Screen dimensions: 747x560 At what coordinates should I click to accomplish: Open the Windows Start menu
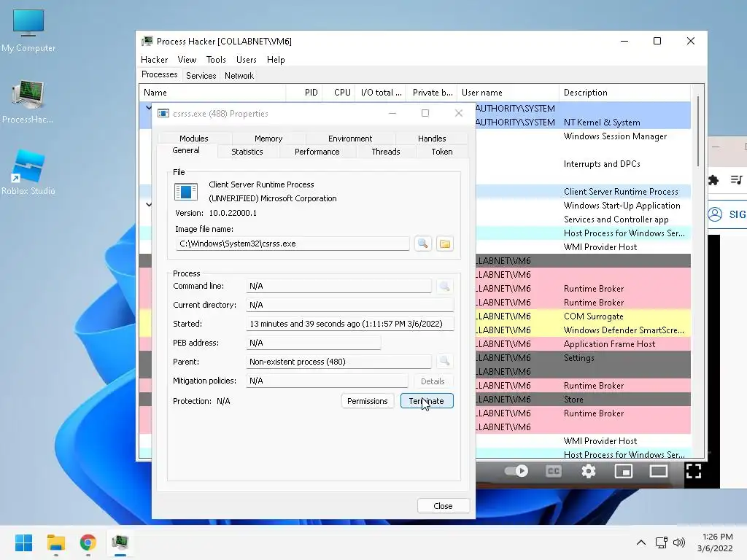23,542
